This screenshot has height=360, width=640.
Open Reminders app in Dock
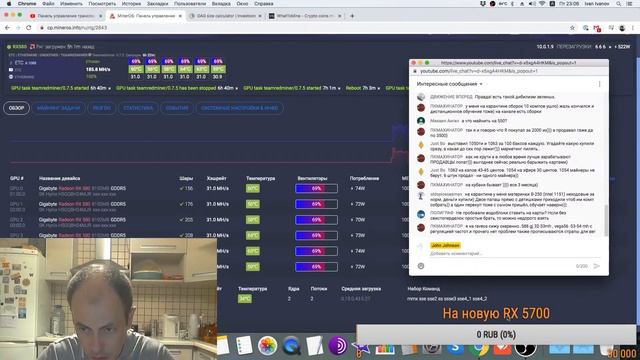244,346
